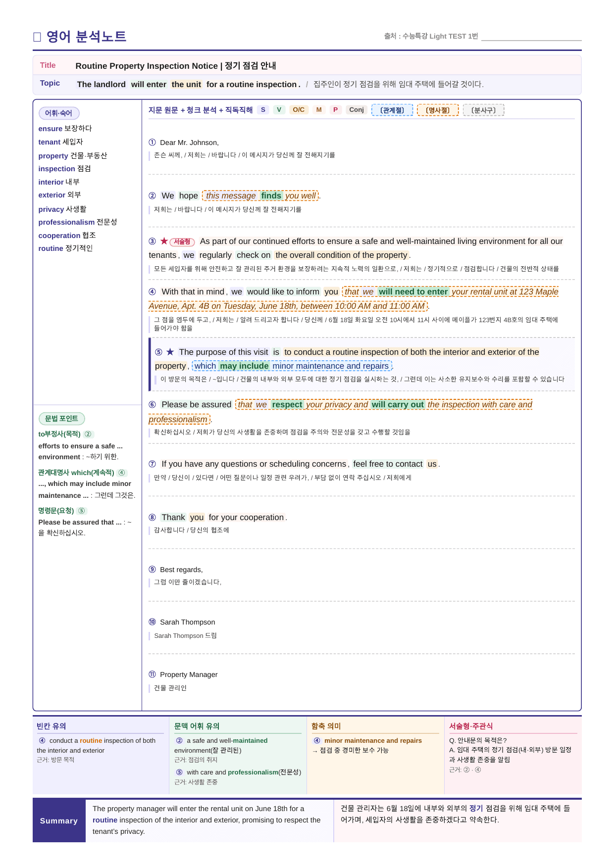
Task: Click the title Routine Property Inspection Notice
Action: coord(147,66)
